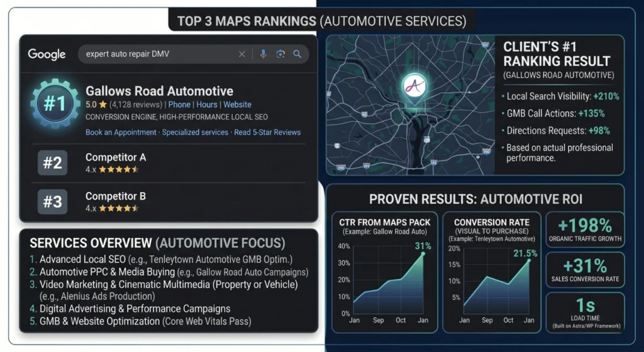The image size is (644, 352).
Task: Click the '+31%' sales conversion rate card
Action: coord(585,270)
